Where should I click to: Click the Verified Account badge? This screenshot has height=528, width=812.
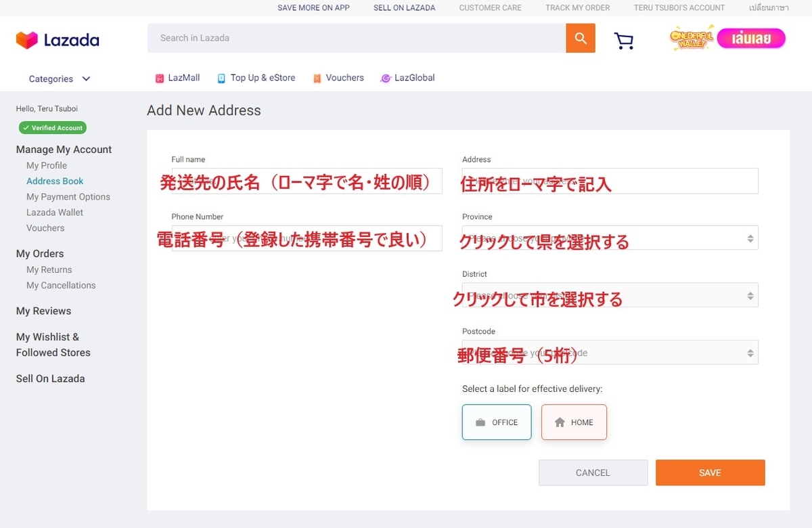[53, 128]
